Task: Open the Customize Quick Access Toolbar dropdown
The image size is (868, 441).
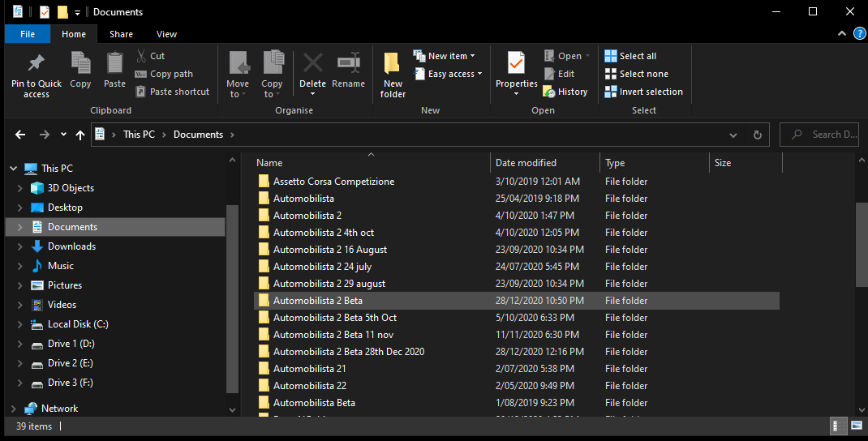Action: click(x=78, y=12)
